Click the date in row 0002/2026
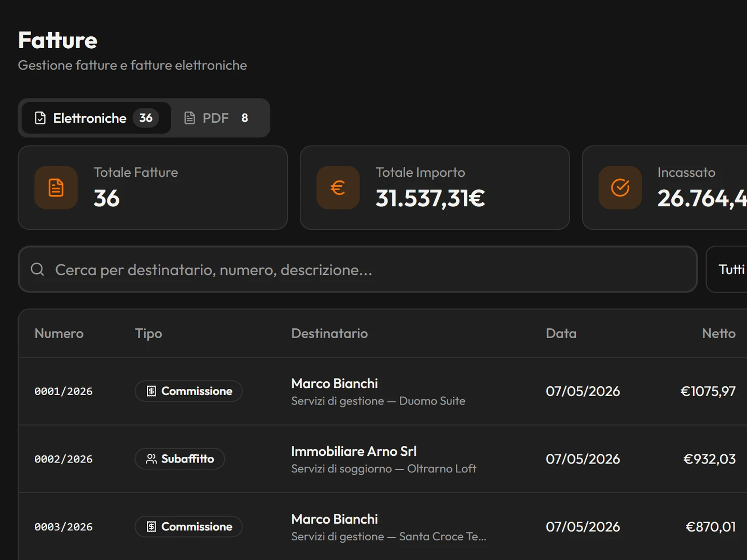This screenshot has width=747, height=560. pyautogui.click(x=583, y=459)
